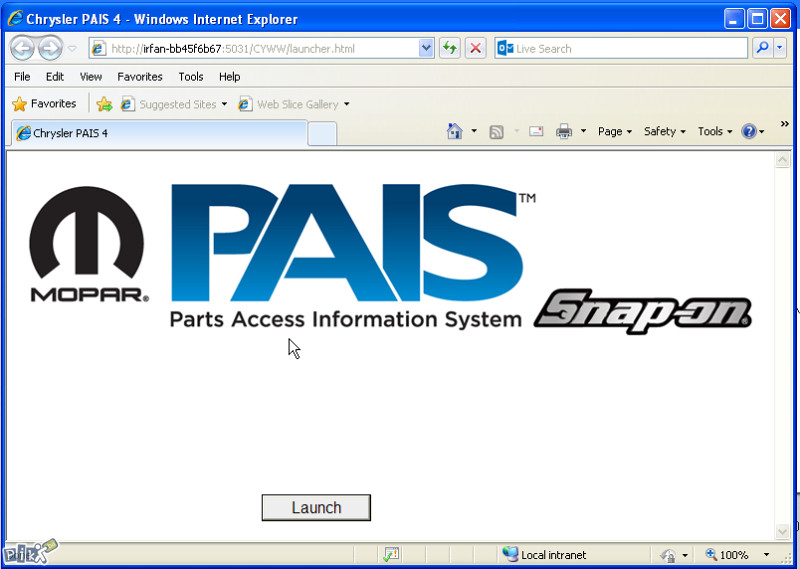
Task: Open a new blank tab
Action: pyautogui.click(x=322, y=134)
